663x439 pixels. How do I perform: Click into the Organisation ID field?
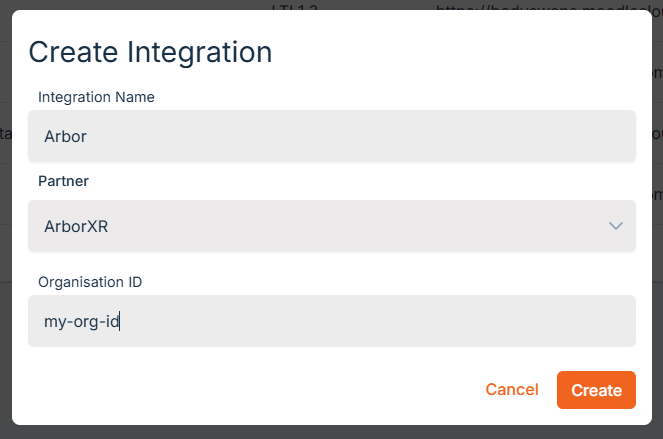(331, 321)
